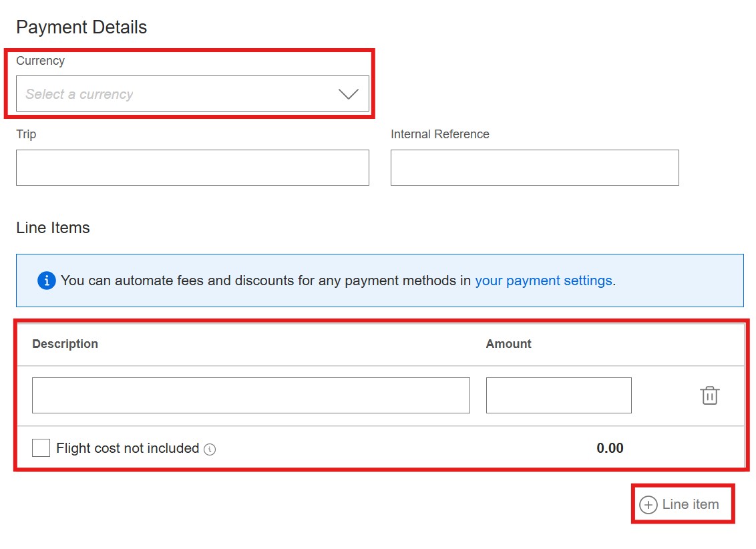This screenshot has width=756, height=549.
Task: Click the Currency field label
Action: (x=41, y=61)
